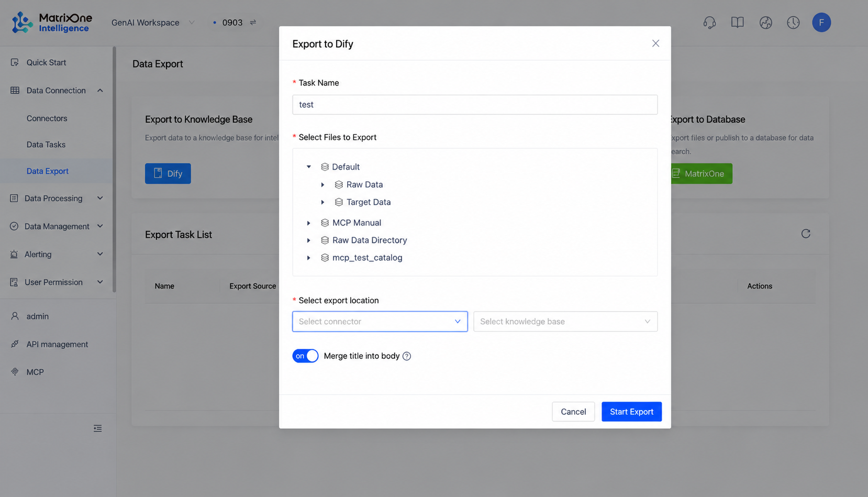The height and width of the screenshot is (497, 868).
Task: Click the Alerting siren icon
Action: (x=14, y=255)
